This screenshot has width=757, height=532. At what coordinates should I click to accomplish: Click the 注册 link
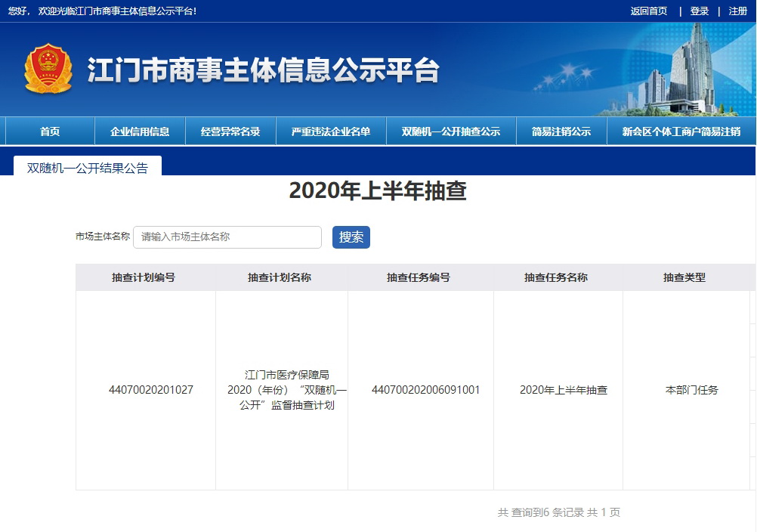coord(737,11)
